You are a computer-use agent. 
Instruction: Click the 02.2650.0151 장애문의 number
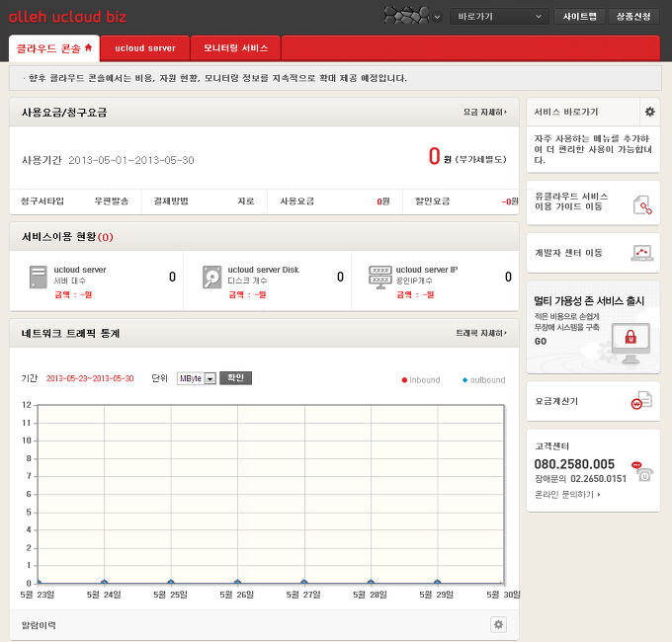598,479
